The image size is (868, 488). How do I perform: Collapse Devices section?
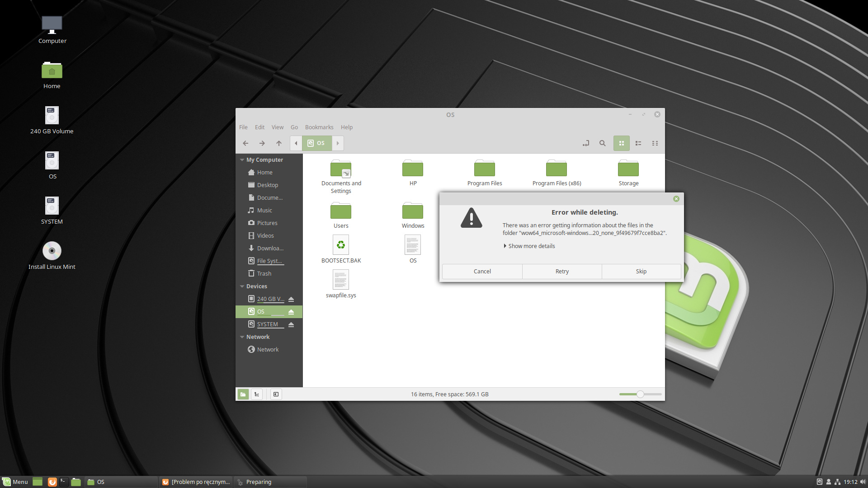[242, 286]
